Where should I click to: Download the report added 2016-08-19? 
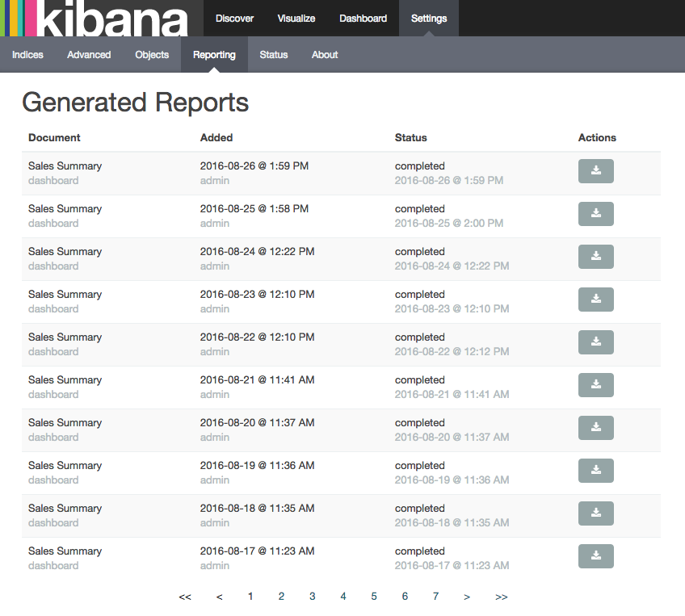(x=595, y=471)
